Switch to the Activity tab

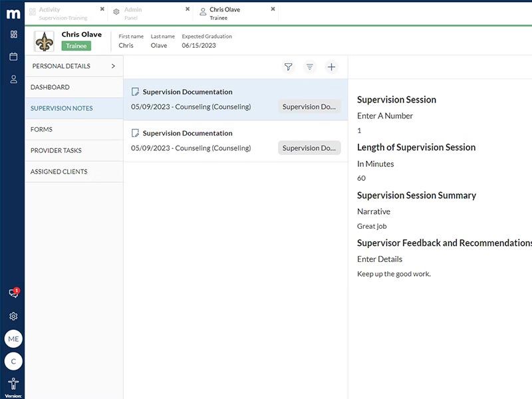63,13
